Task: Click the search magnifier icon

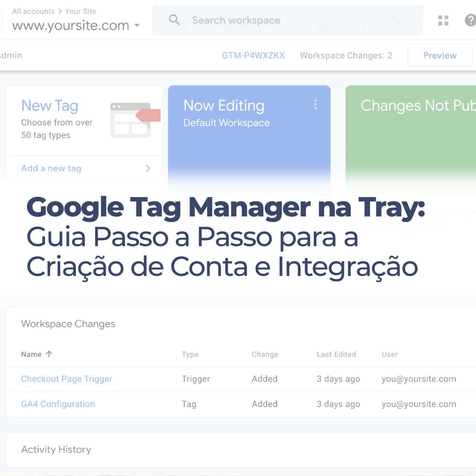Action: 174,20
